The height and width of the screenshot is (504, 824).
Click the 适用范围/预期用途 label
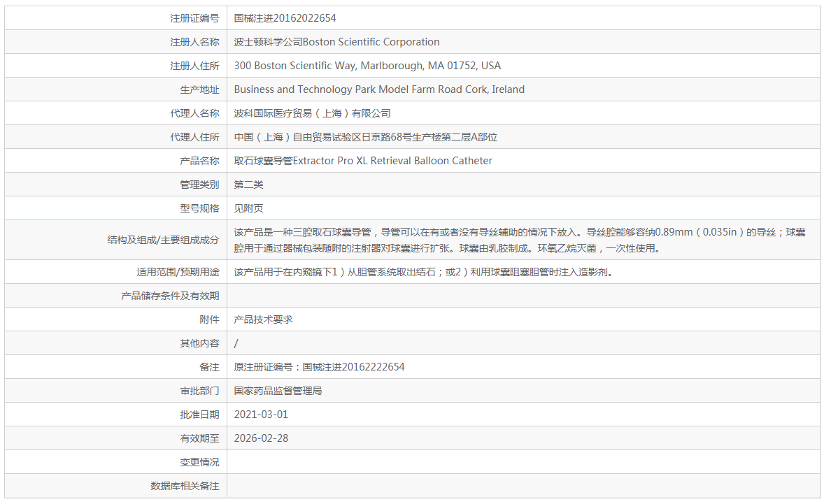(x=178, y=272)
